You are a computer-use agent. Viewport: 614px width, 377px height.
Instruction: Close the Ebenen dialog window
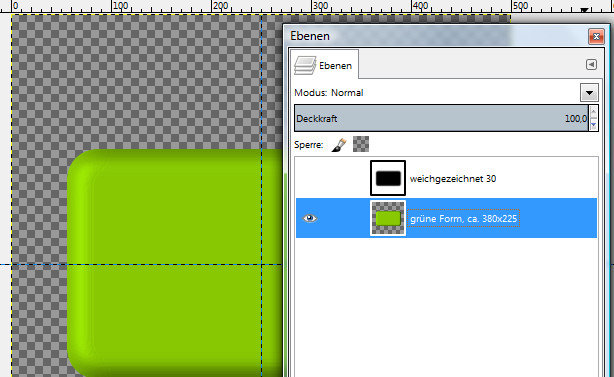click(x=596, y=36)
